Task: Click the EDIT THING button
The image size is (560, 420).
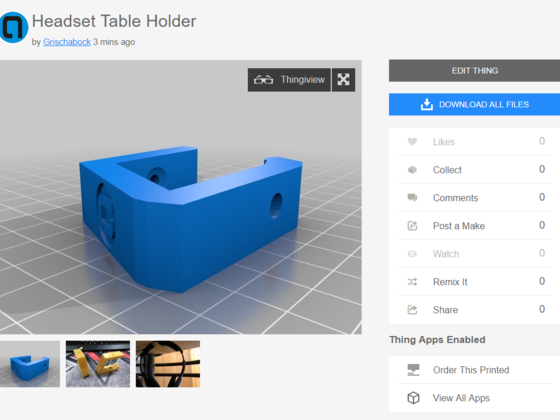Action: click(x=474, y=71)
